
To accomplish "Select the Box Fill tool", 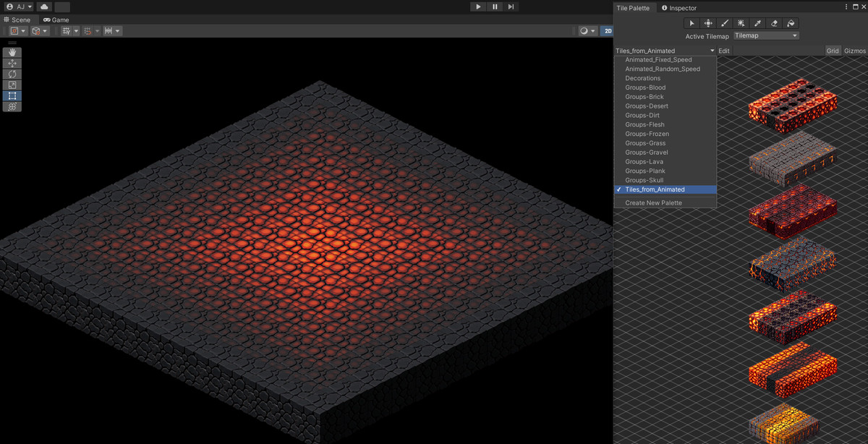I will [x=742, y=22].
